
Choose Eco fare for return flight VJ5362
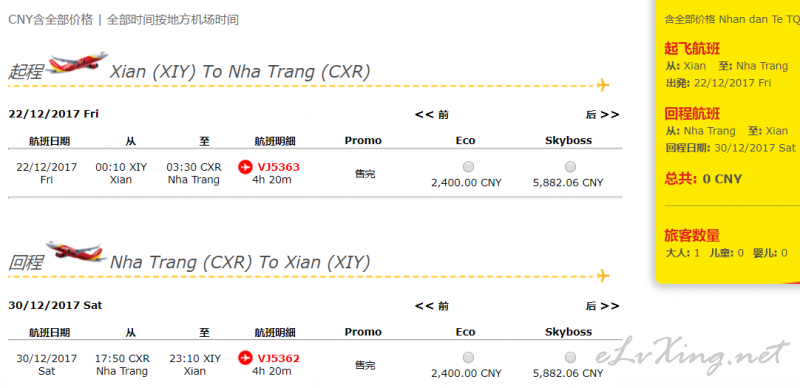pos(468,357)
